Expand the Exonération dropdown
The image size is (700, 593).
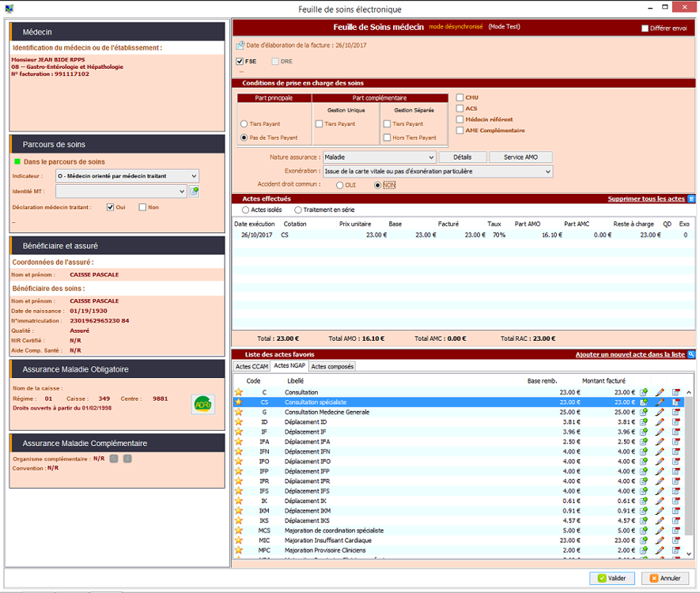pyautogui.click(x=547, y=172)
